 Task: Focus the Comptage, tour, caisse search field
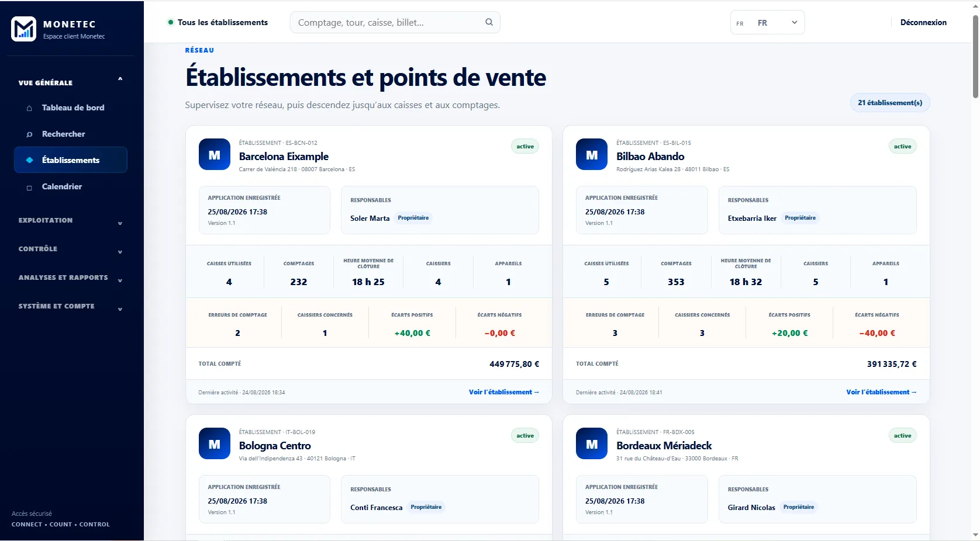tap(395, 22)
